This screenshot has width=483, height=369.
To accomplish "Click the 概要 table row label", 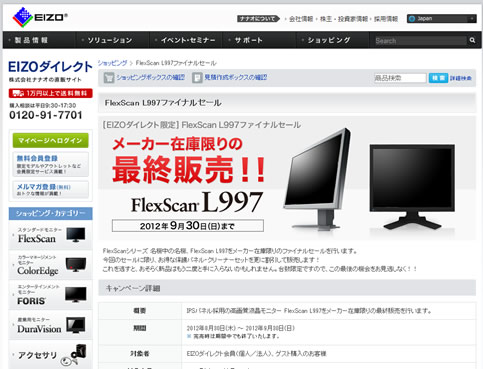I will pos(140,311).
